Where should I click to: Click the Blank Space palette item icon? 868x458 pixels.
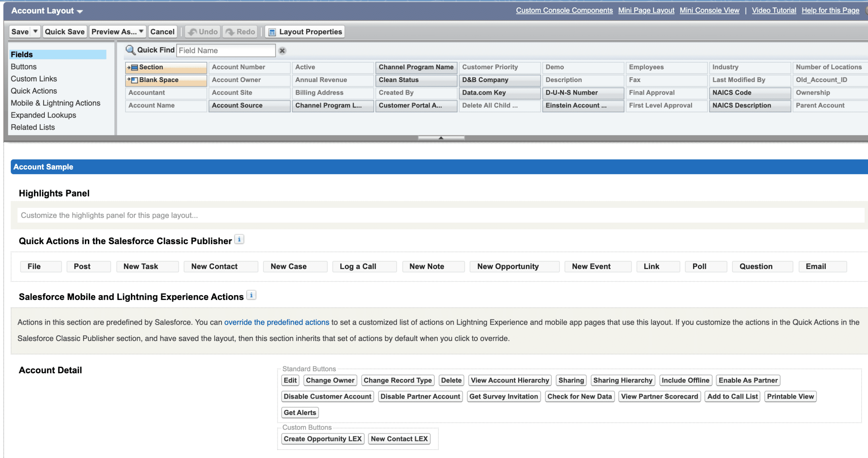[x=134, y=80]
